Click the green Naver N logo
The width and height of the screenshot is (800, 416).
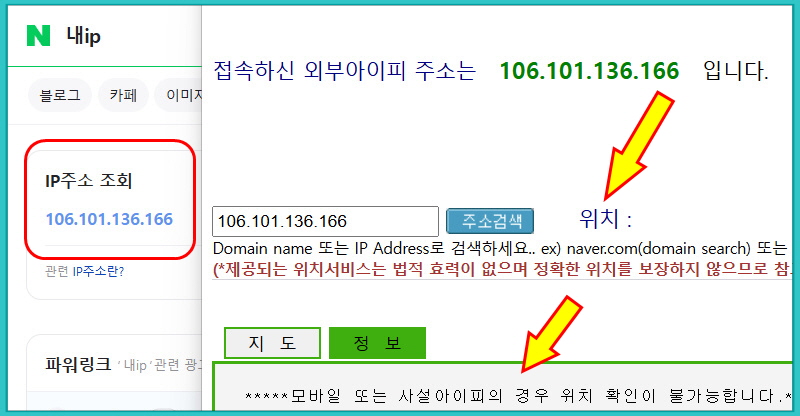click(x=38, y=36)
